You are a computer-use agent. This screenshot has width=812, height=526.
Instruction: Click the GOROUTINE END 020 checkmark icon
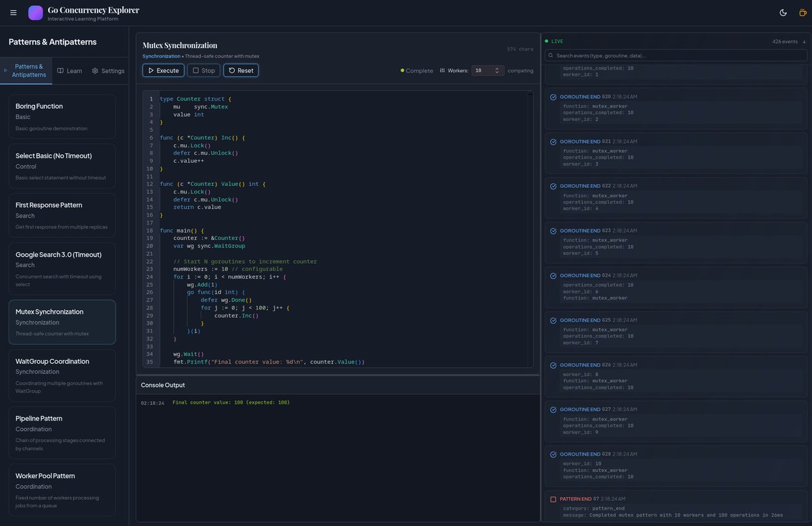[553, 97]
